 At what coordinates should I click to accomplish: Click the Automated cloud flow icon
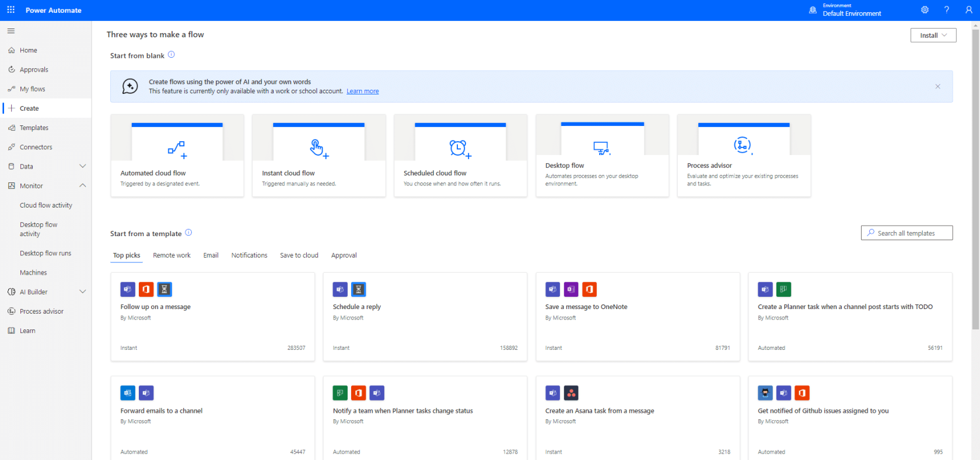pyautogui.click(x=177, y=149)
